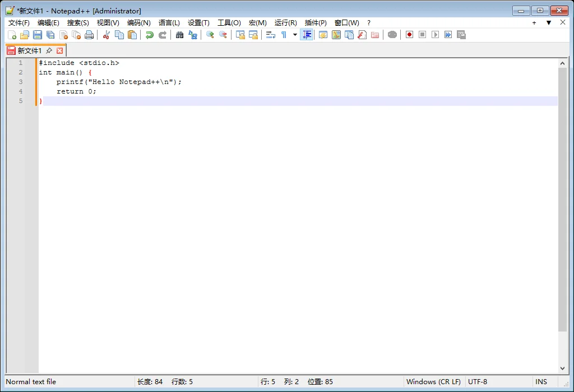Open the tab list dropdown triangle
Screen dimensions: 574x392
pos(549,22)
